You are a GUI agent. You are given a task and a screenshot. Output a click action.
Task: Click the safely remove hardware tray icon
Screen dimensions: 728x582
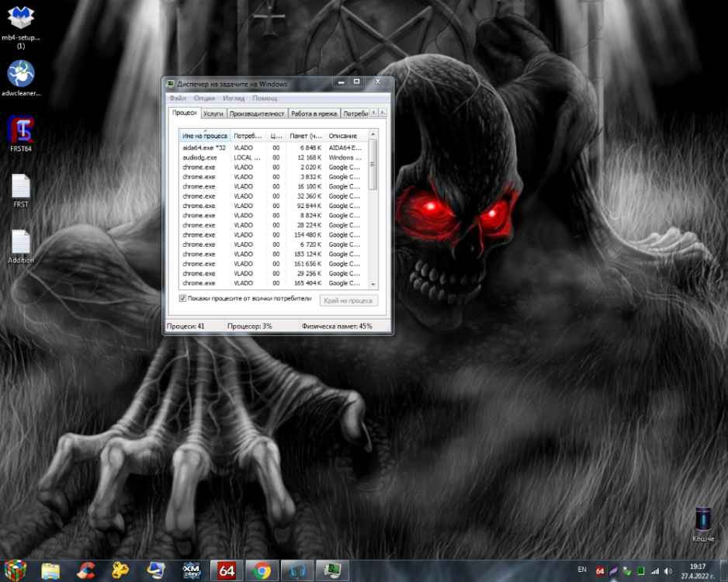tap(627, 571)
